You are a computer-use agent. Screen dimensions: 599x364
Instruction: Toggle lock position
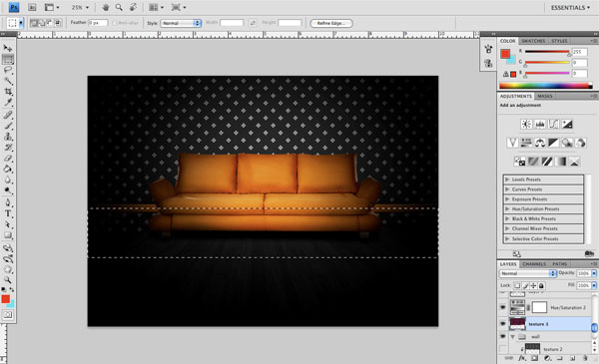click(x=533, y=285)
